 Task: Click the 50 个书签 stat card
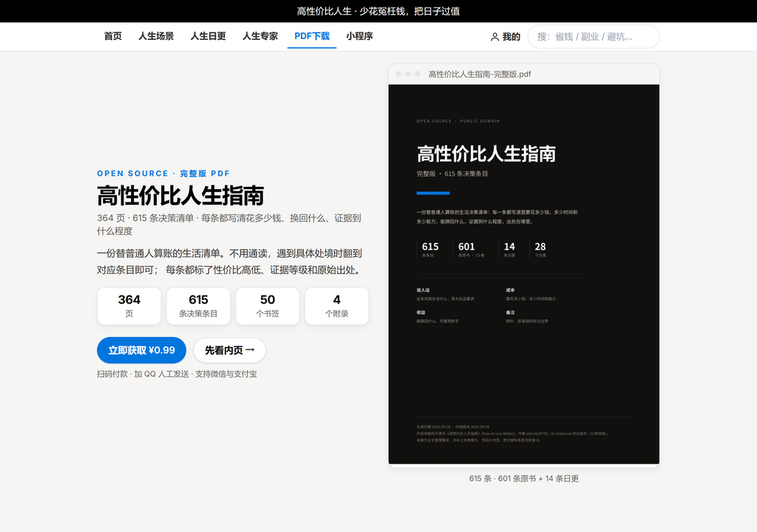(x=268, y=306)
